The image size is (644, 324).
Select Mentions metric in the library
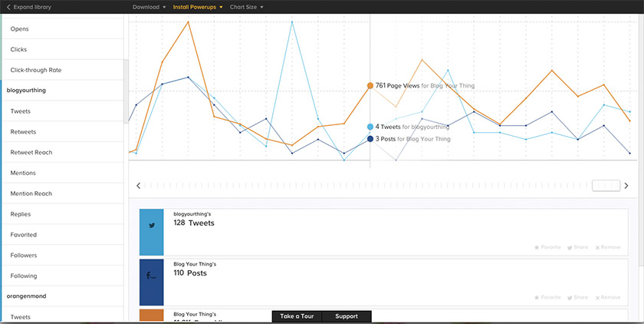[63, 173]
